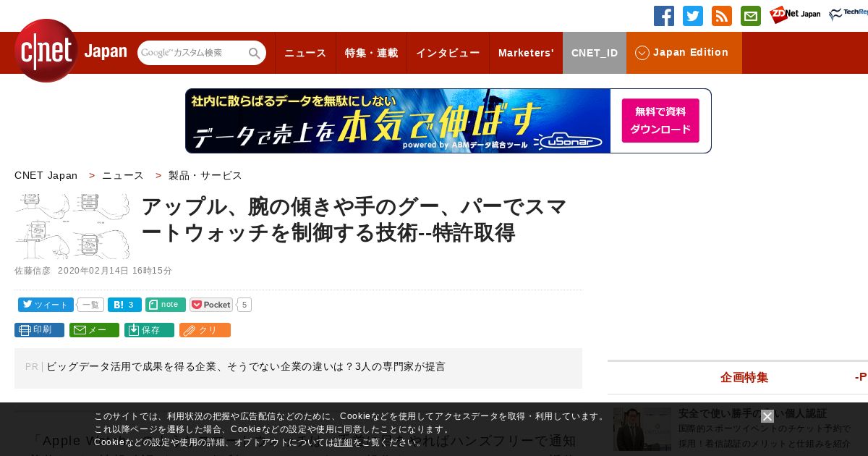This screenshot has width=868, height=456.
Task: Follow the 製品・サービス breadcrumb link
Action: (x=205, y=175)
